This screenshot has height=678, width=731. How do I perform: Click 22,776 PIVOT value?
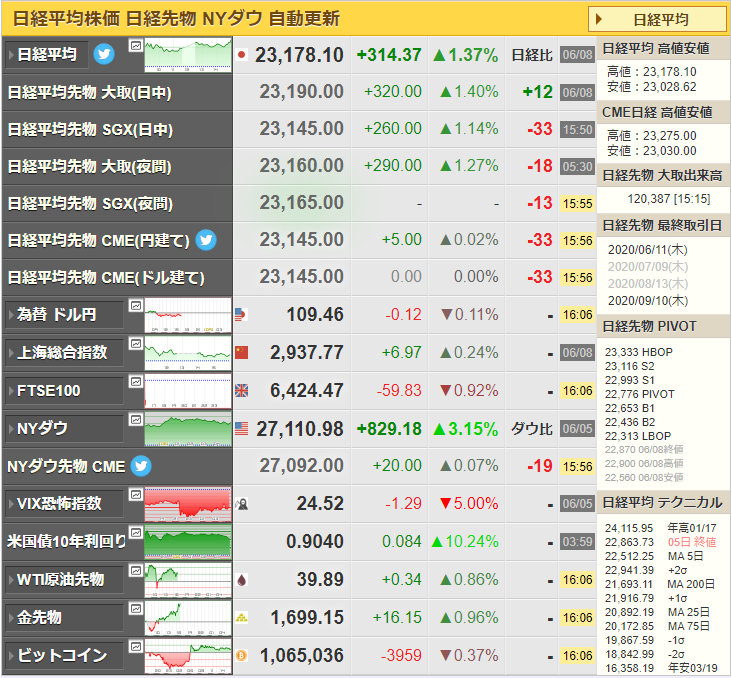tap(639, 394)
